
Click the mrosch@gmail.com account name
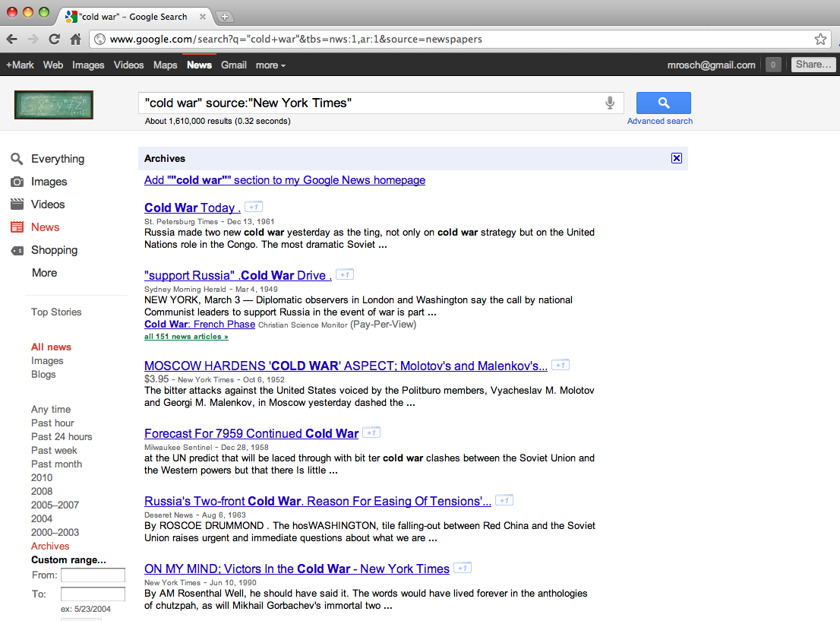[x=711, y=65]
